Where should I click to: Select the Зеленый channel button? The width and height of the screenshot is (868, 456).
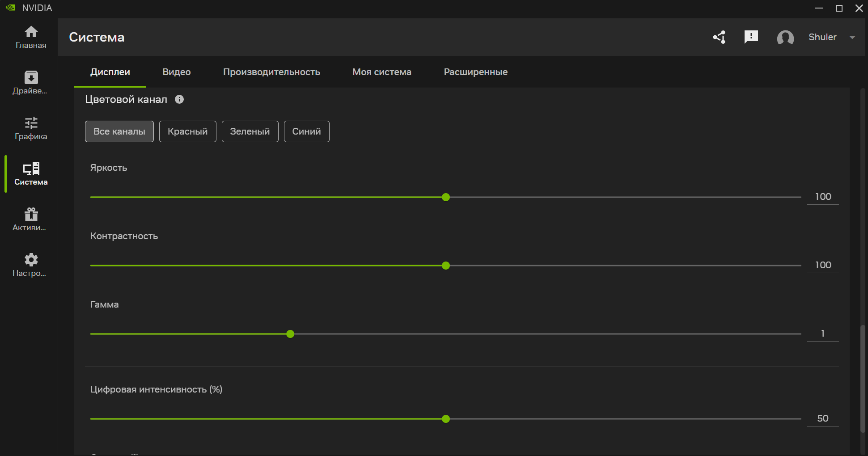coord(250,131)
